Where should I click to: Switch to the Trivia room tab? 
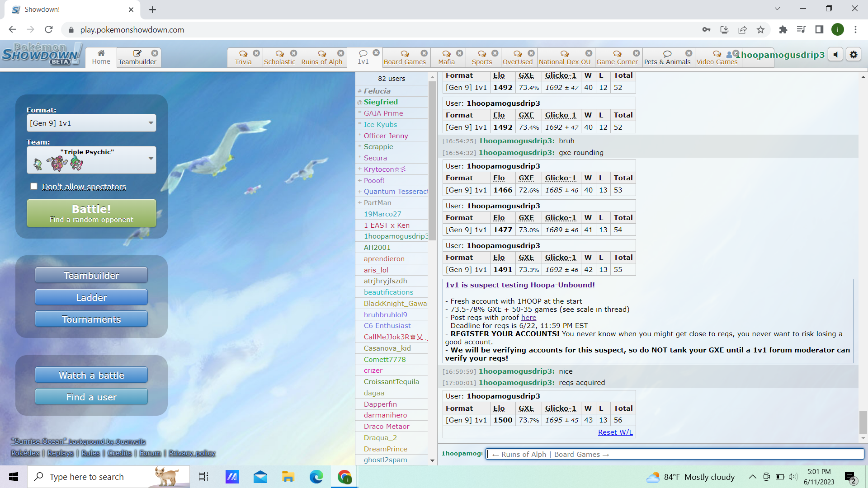(x=243, y=57)
